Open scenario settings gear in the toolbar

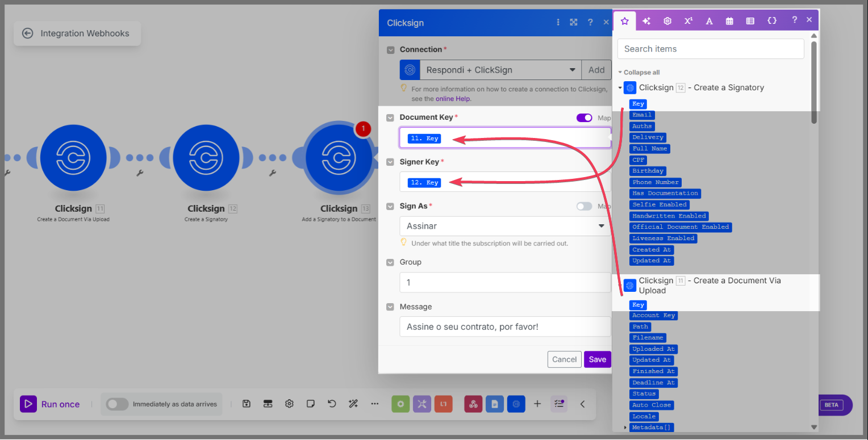[289, 404]
